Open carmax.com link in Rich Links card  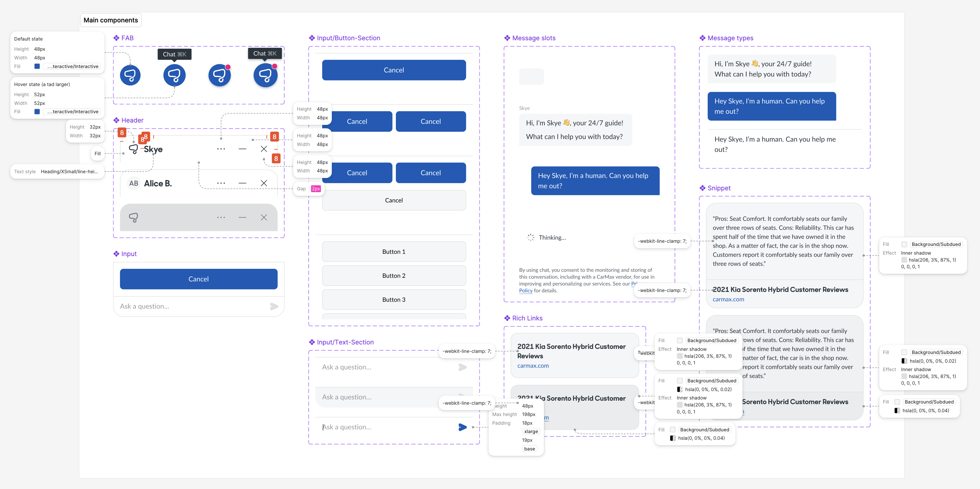(533, 366)
